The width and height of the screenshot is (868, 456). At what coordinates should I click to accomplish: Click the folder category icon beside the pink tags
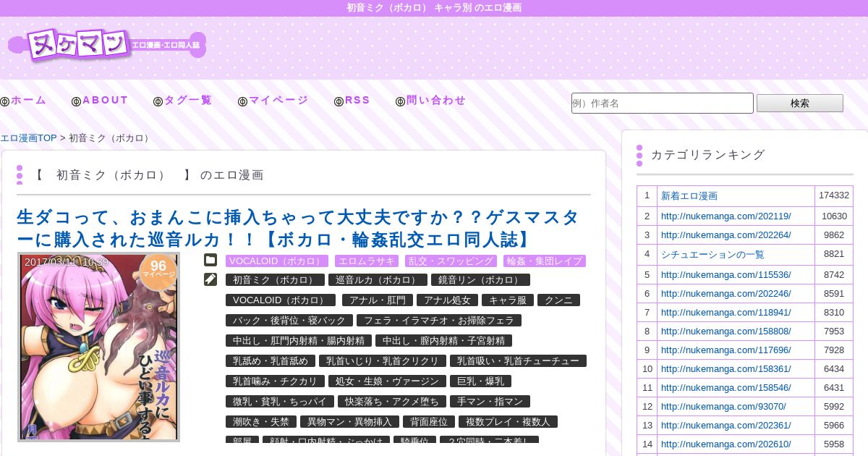(x=210, y=261)
